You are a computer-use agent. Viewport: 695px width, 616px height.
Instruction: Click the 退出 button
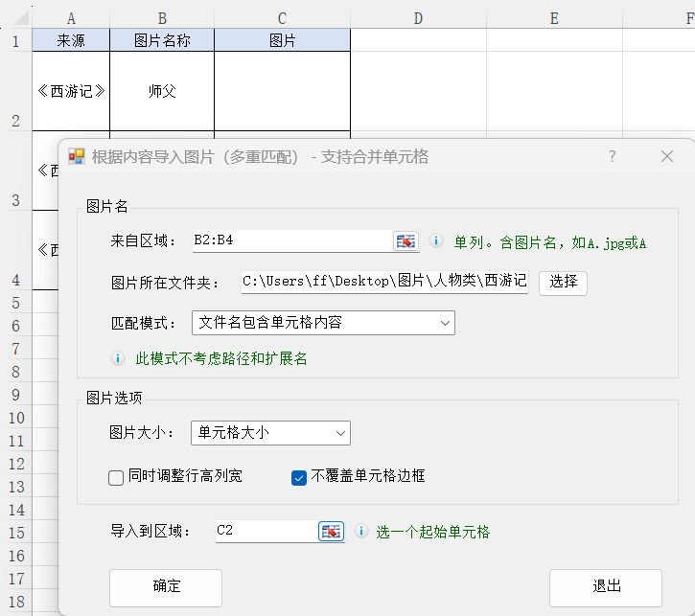click(x=605, y=586)
